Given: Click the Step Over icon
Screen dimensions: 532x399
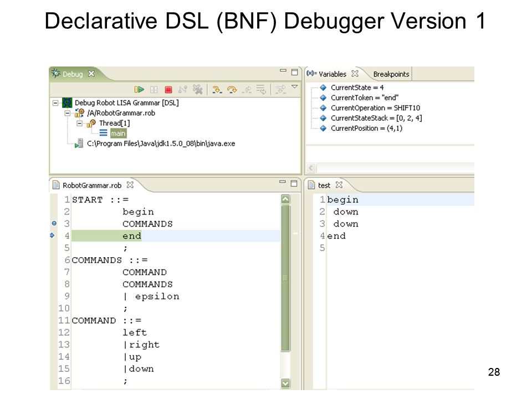Looking at the screenshot, I should coord(232,90).
